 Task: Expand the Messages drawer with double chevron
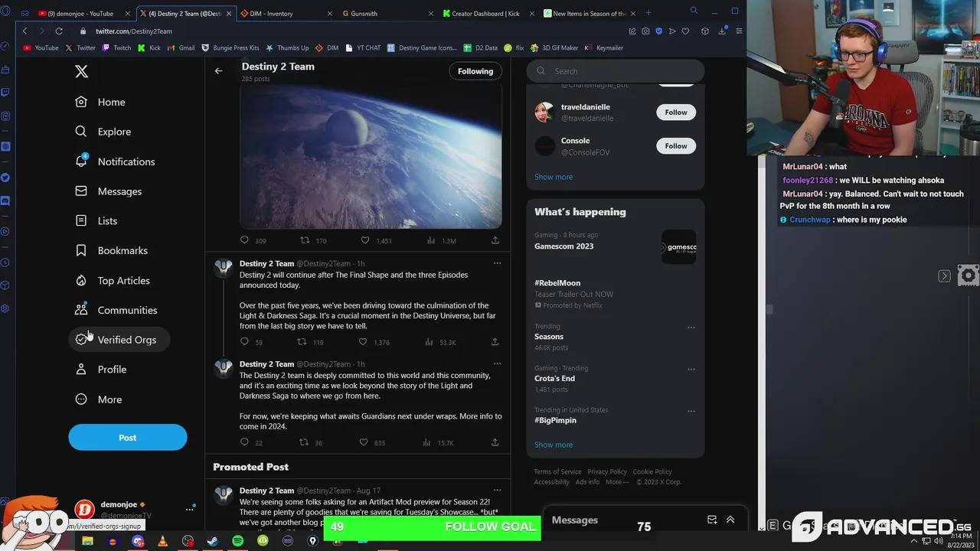[730, 520]
